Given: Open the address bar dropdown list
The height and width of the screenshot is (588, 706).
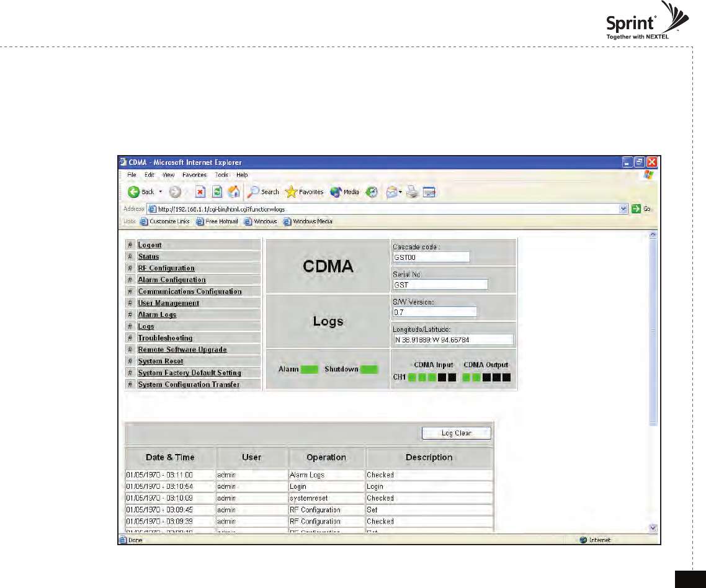Looking at the screenshot, I should [623, 208].
